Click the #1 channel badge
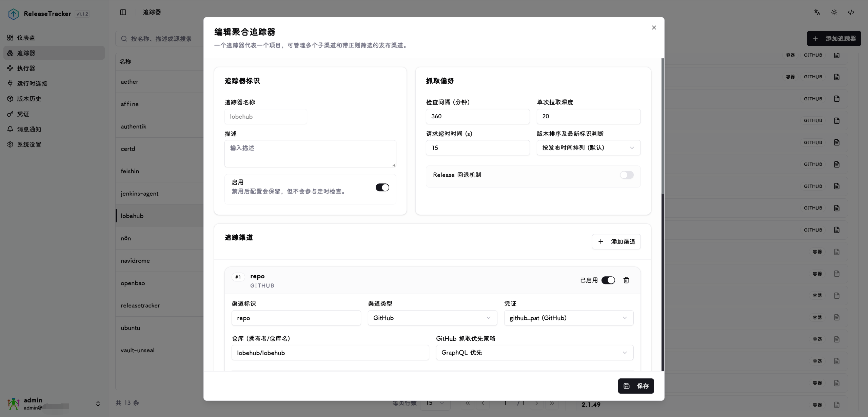868x417 pixels. click(238, 277)
